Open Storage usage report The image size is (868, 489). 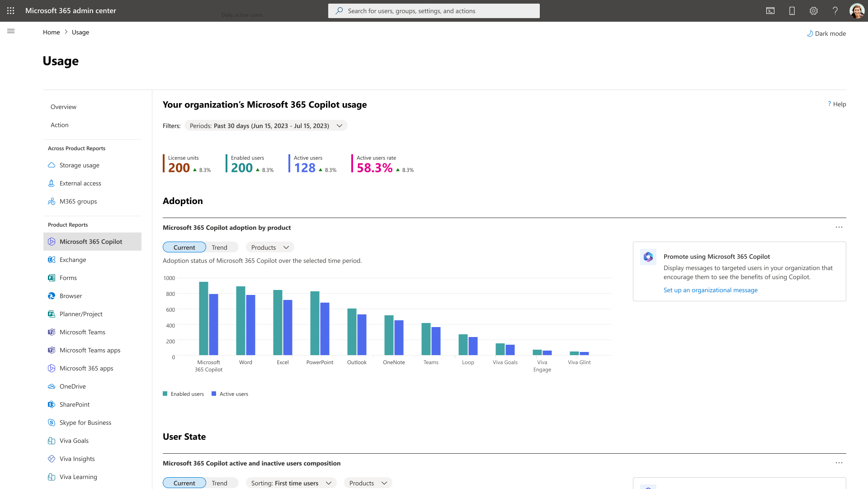pos(92,165)
